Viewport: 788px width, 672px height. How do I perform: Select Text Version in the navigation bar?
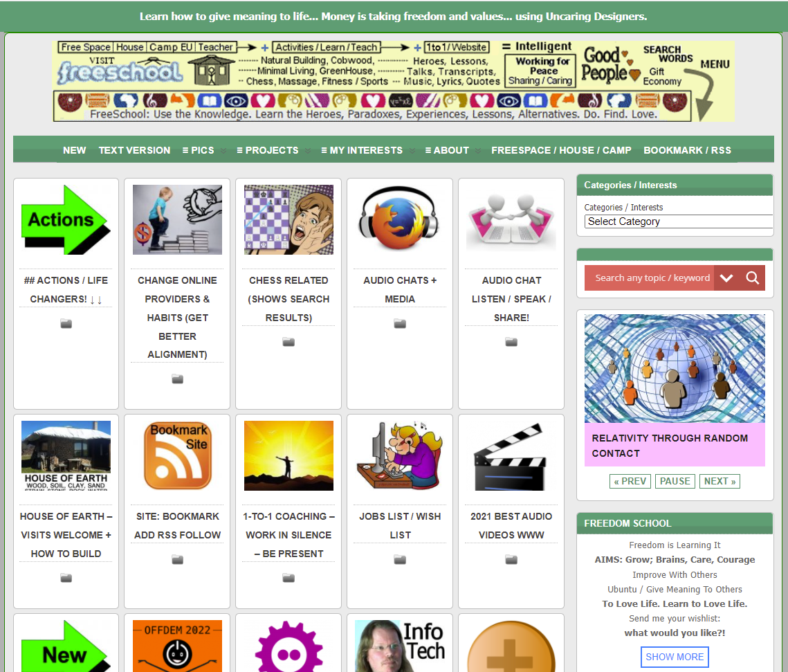[x=134, y=150]
